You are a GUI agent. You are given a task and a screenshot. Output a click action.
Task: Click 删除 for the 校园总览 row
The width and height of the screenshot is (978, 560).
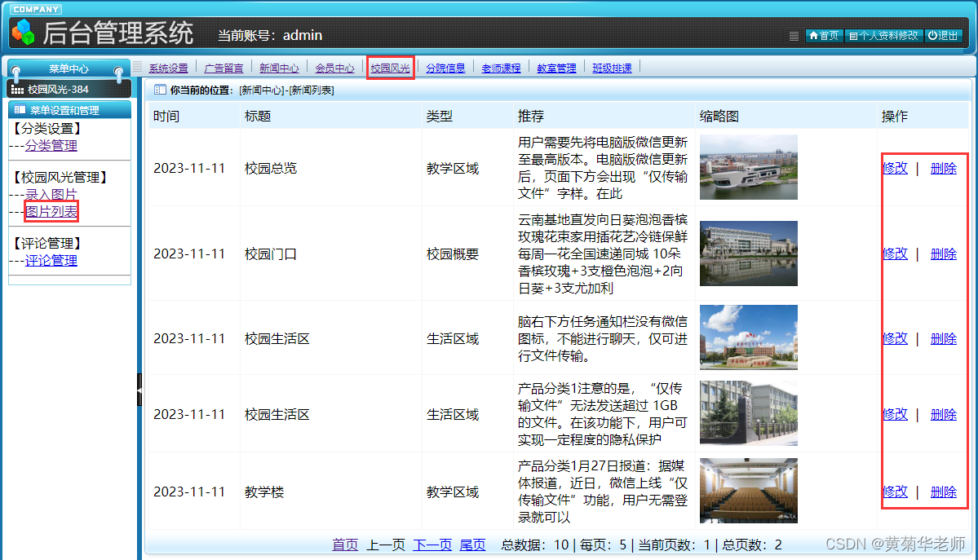(x=943, y=169)
